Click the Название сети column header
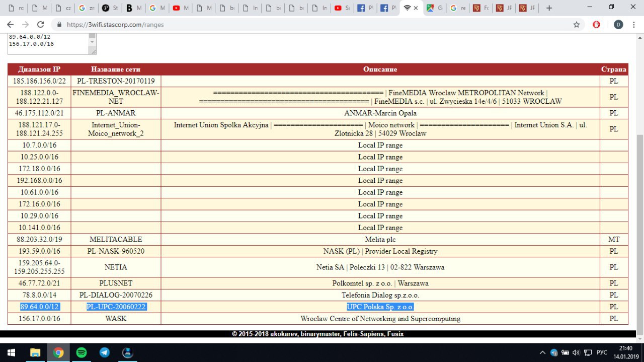 [116, 69]
